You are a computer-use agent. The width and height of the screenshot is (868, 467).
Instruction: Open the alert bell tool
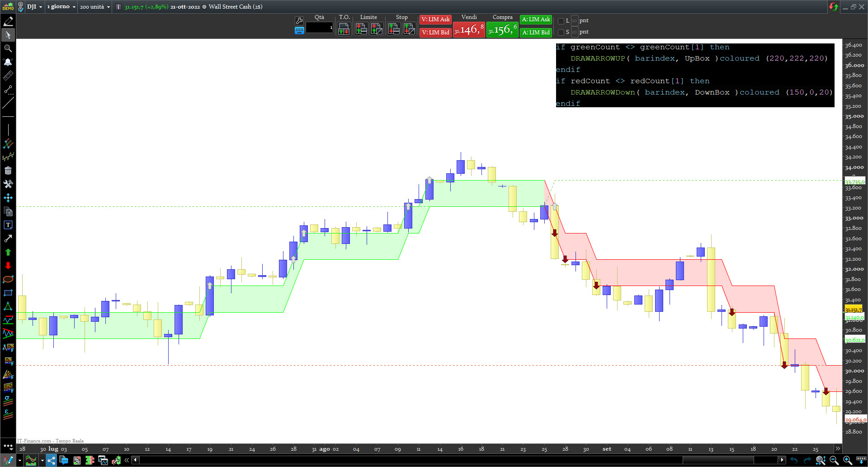(x=8, y=62)
